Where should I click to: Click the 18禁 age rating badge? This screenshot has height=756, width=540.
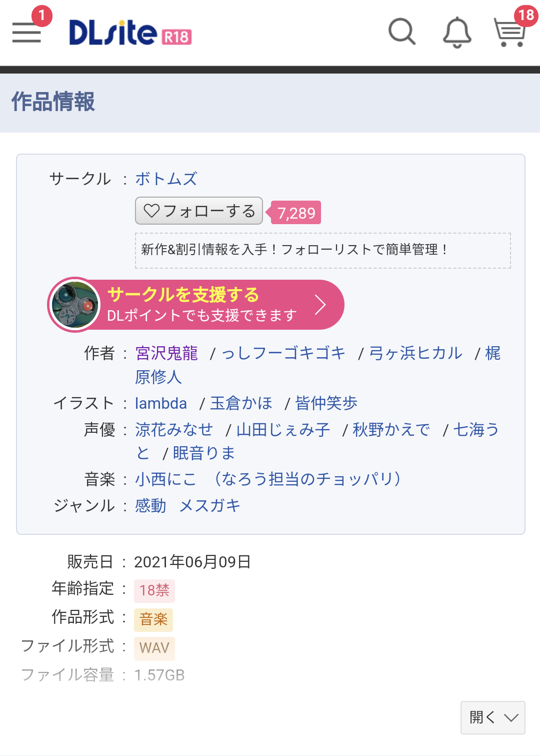(154, 590)
